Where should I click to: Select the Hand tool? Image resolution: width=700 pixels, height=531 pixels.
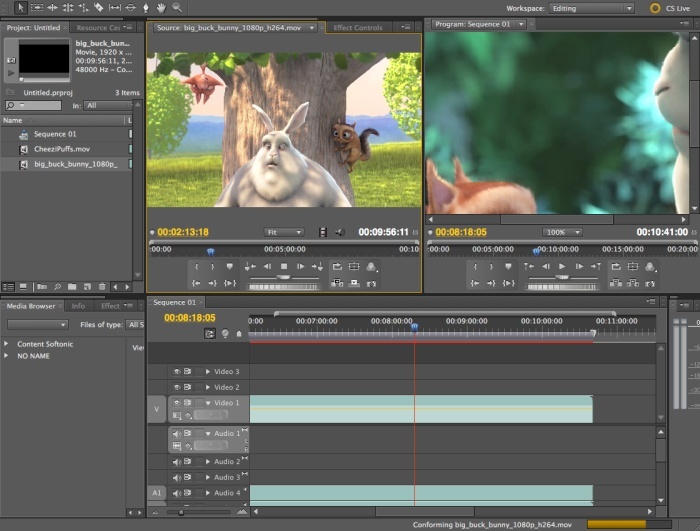tap(160, 7)
